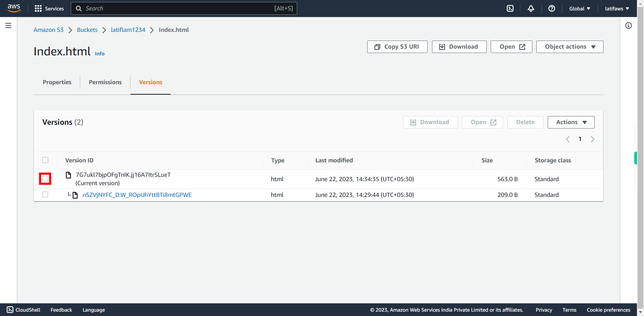The image size is (644, 316).
Task: Launch CloudShell from the top bar icon
Action: (510, 8)
